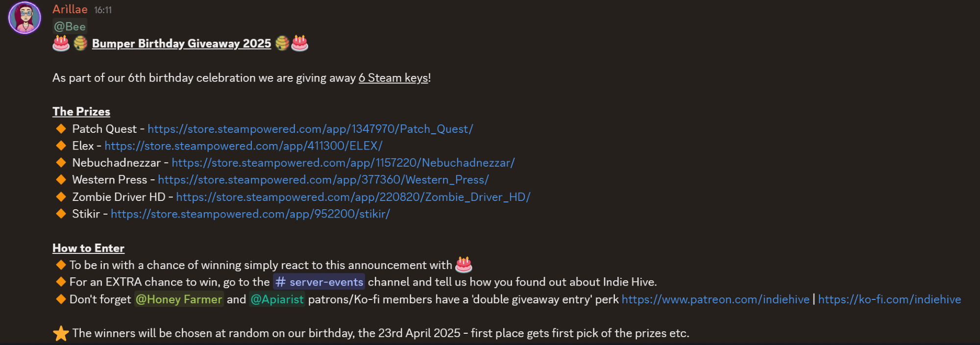Click the birthday cake emoji before the title
980x345 pixels.
pos(61,44)
